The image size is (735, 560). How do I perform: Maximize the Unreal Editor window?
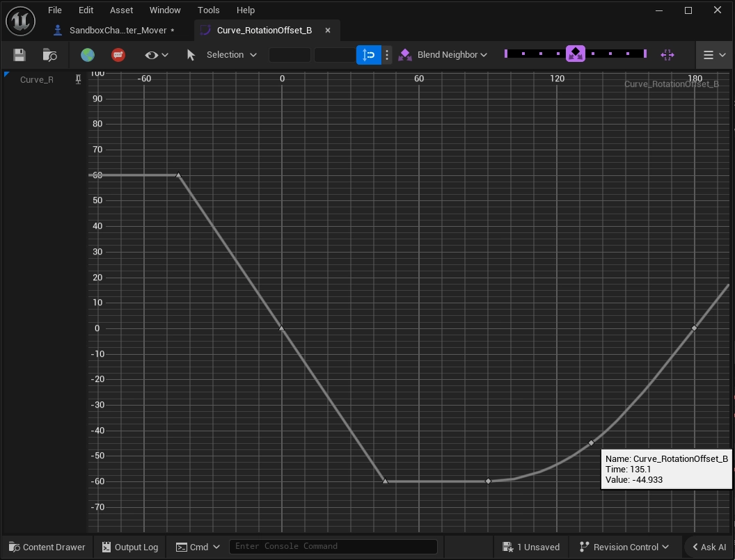[x=688, y=10]
